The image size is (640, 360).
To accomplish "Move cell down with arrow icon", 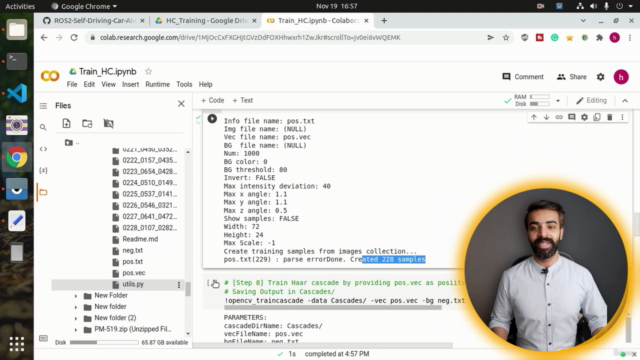I will click(x=546, y=118).
